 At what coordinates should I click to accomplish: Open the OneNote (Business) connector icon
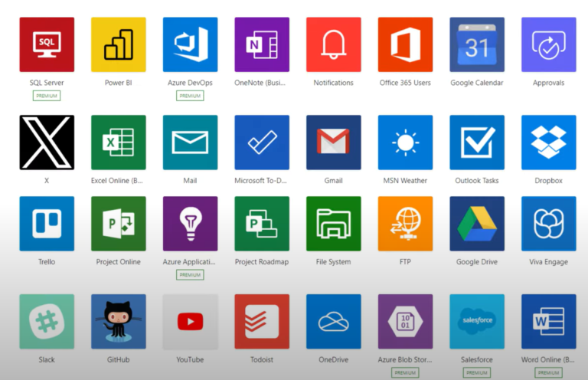click(262, 44)
